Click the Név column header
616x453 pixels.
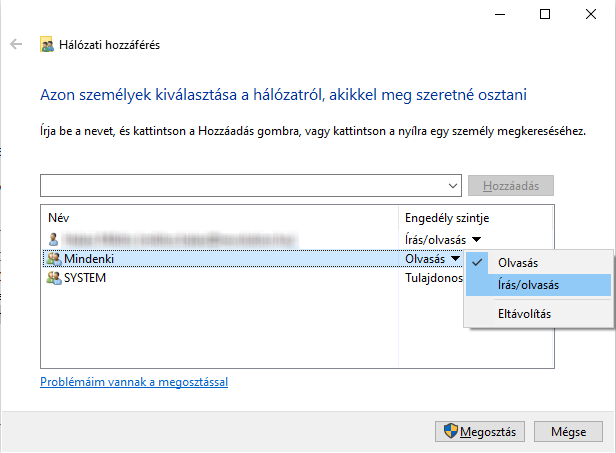(x=59, y=218)
